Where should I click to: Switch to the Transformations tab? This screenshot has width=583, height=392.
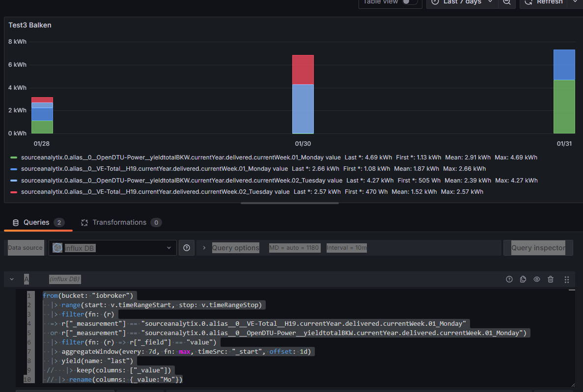click(121, 223)
